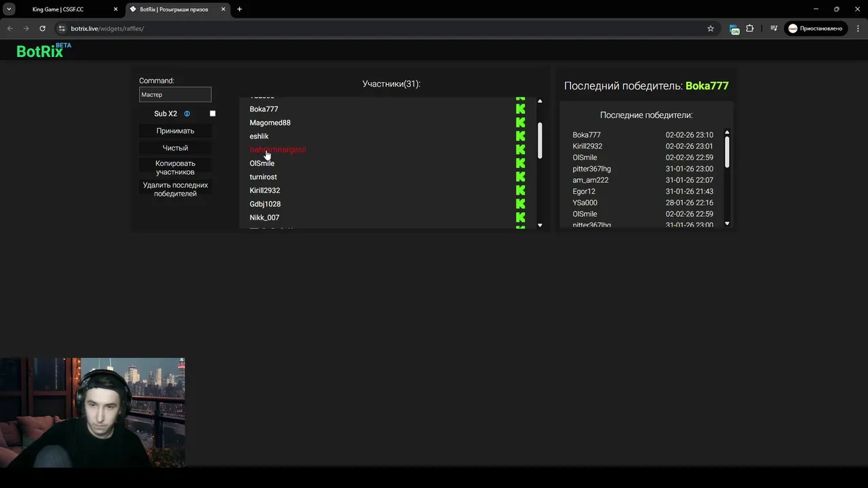Click winner Boka777 dated 02-02-26 23:10
Screen dimensions: 868x488
coord(587,135)
